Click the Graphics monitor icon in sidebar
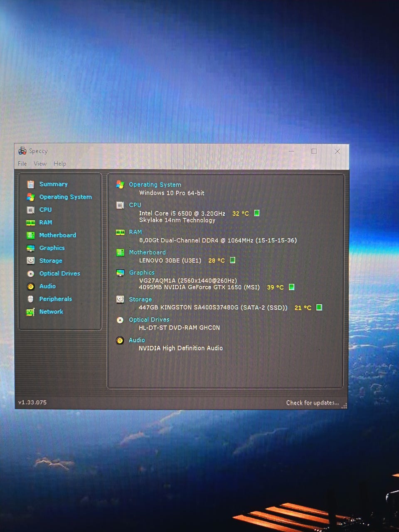This screenshot has height=532, width=399. tap(31, 248)
